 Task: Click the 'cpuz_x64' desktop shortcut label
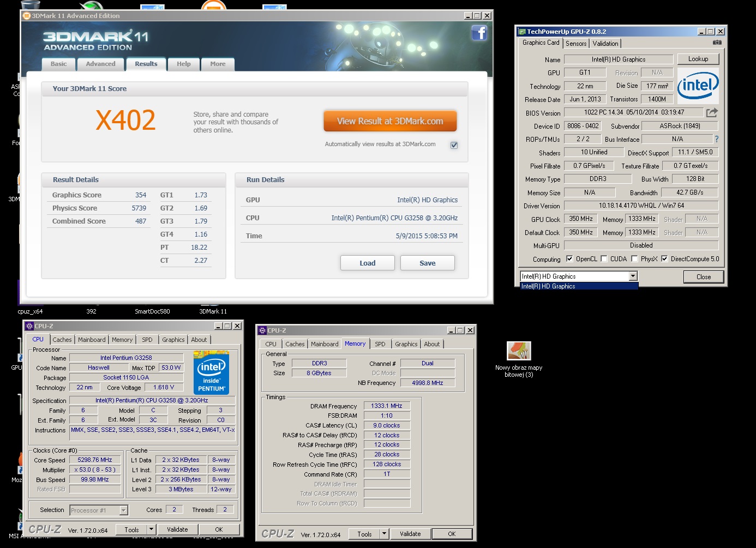pos(30,311)
